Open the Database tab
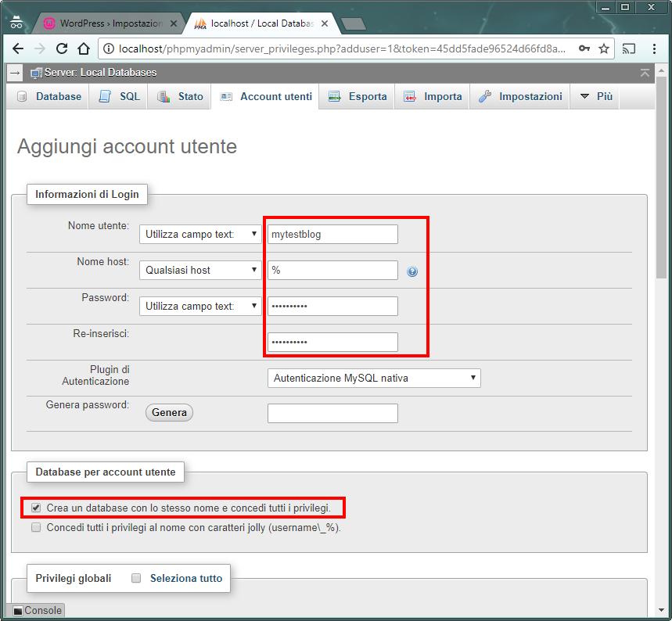The image size is (672, 621). (49, 96)
